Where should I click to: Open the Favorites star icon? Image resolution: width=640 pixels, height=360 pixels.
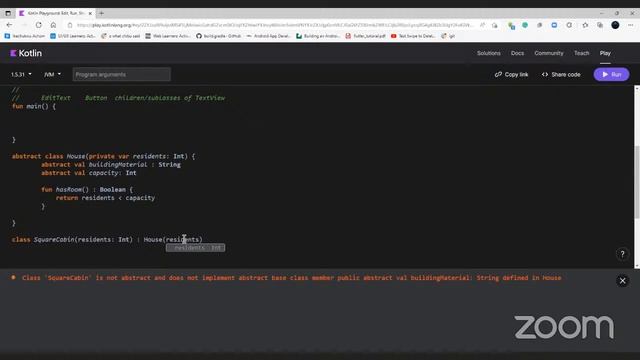(x=585, y=25)
